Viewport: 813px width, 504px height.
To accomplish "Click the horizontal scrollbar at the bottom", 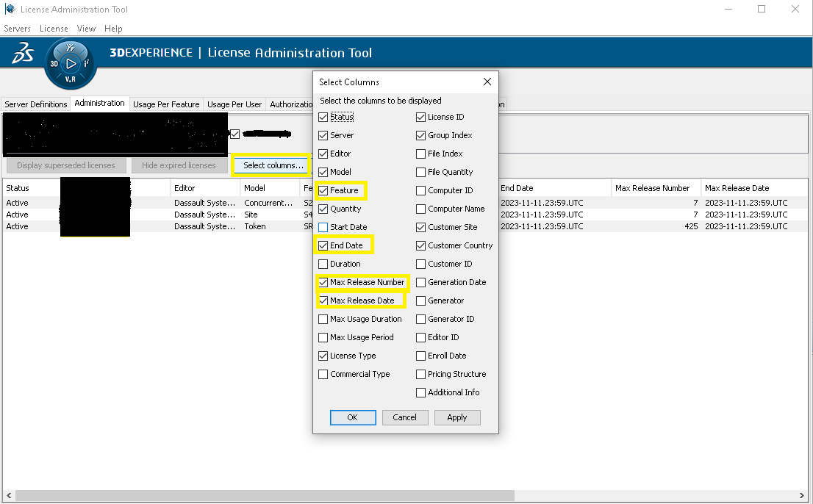I will tap(404, 496).
